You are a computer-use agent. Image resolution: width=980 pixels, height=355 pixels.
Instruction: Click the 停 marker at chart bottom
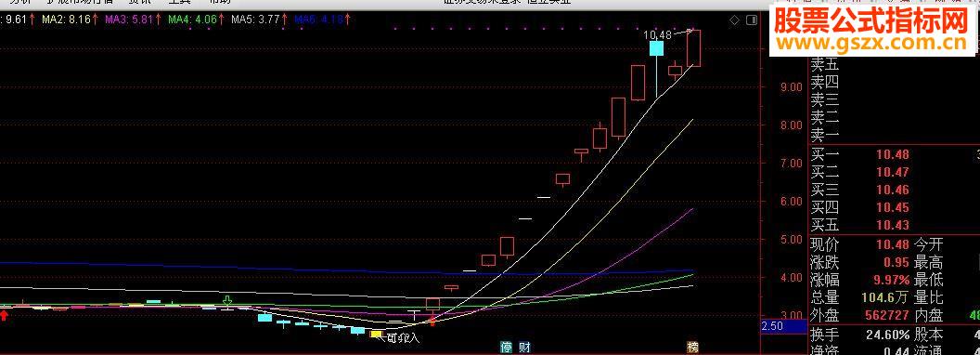tap(506, 347)
